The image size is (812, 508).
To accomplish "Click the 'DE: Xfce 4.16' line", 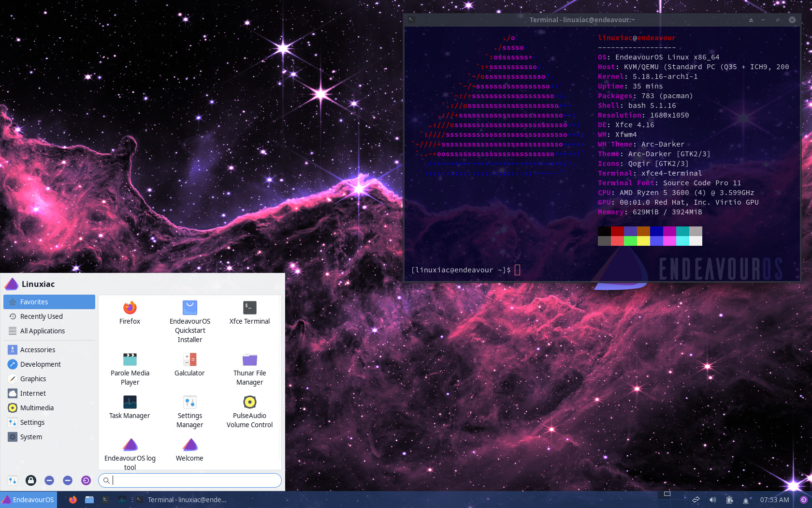I will [x=626, y=125].
